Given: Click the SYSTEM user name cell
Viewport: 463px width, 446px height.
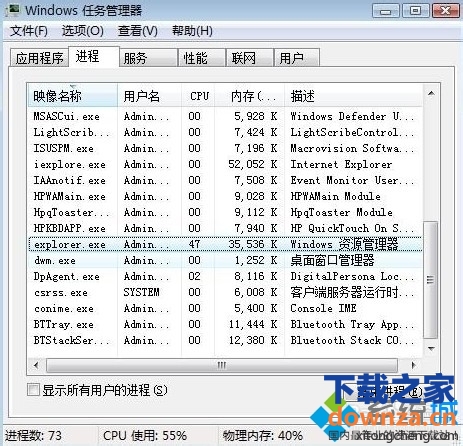Looking at the screenshot, I should 141,292.
